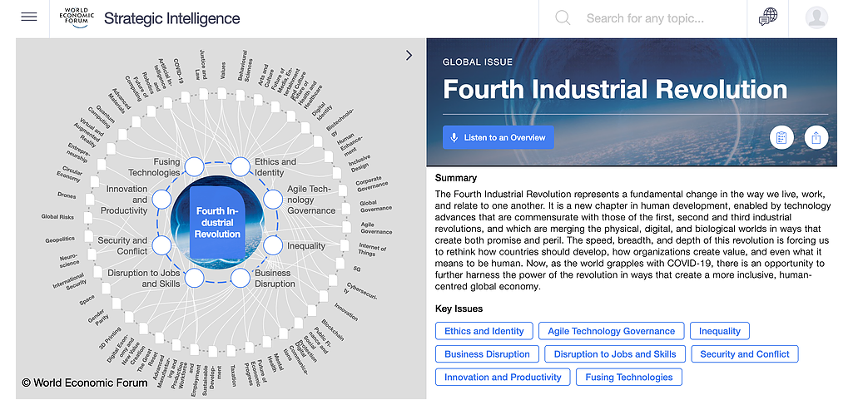The image size is (868, 405).
Task: Click the Innovation and Productivity circle node
Action: point(161,200)
